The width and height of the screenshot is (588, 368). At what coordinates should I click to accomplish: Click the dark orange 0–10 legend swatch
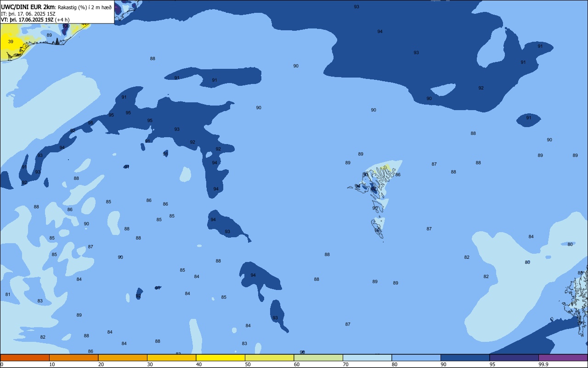click(25, 357)
